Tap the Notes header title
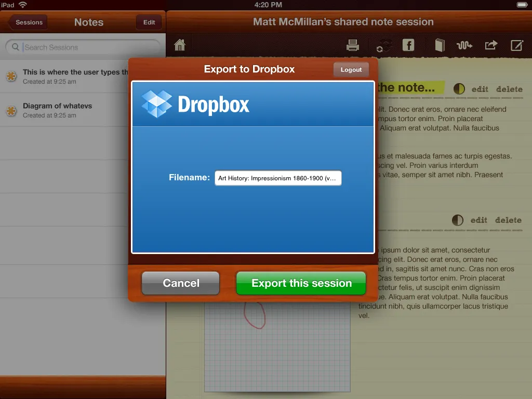The height and width of the screenshot is (399, 532). [88, 22]
